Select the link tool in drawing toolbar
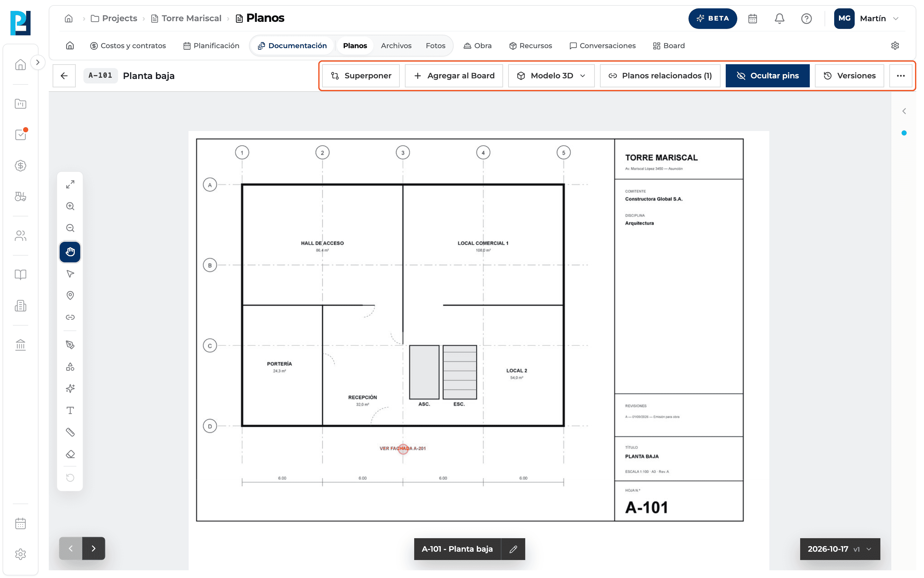The height and width of the screenshot is (578, 924). [70, 317]
